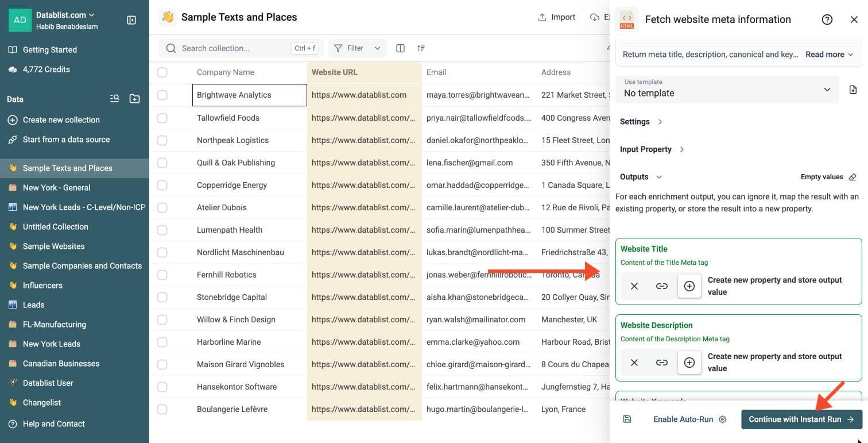Expand description with Read more

tap(830, 55)
